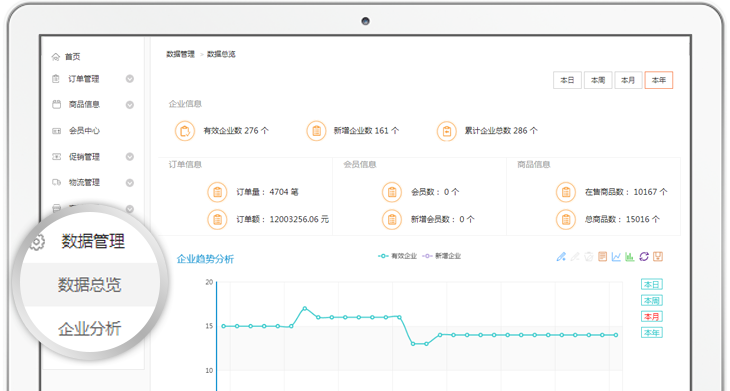Click 数据总览 in the breadcrumb
Screen dimensions: 730x391
(x=221, y=54)
